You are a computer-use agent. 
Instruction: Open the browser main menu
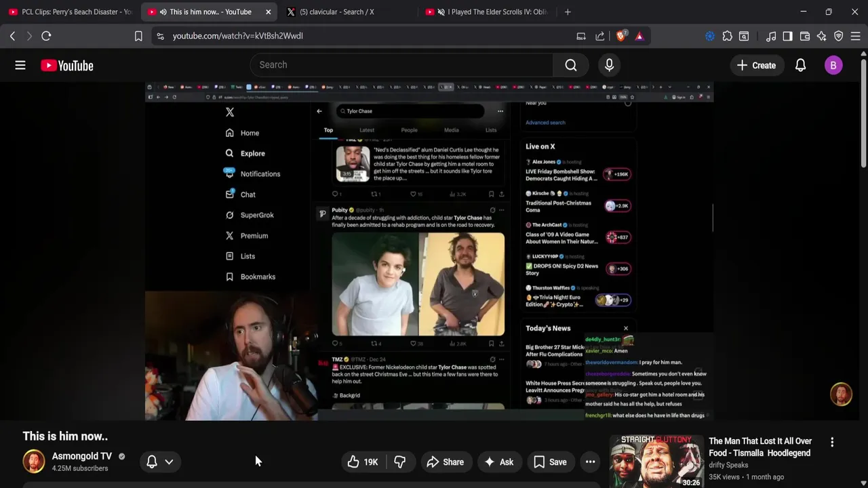tap(856, 36)
